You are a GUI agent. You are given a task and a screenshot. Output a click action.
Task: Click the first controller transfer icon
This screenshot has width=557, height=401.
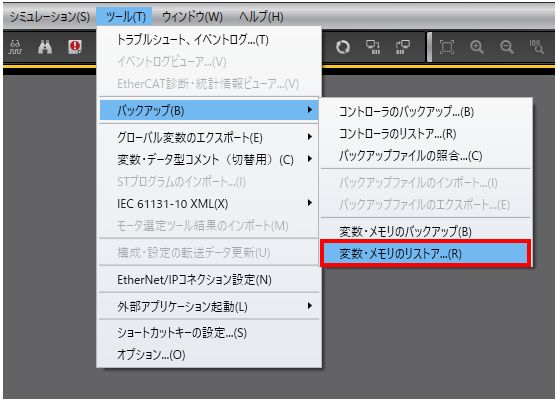(x=373, y=47)
